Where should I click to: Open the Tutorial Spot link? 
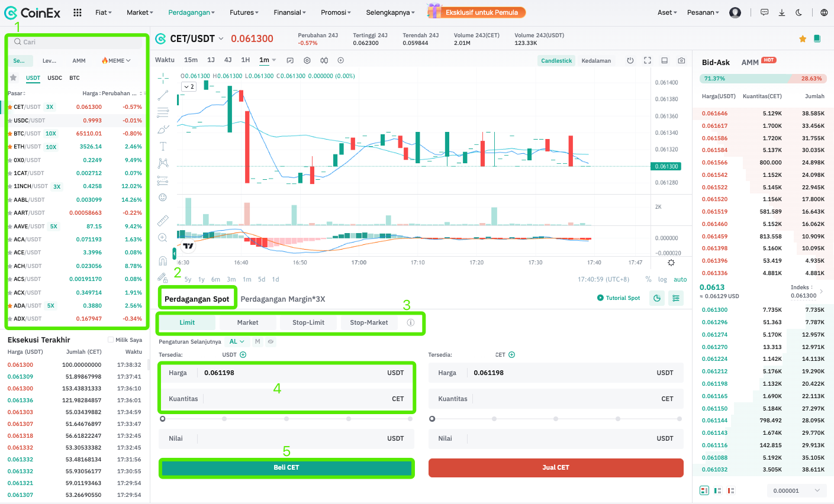point(619,298)
